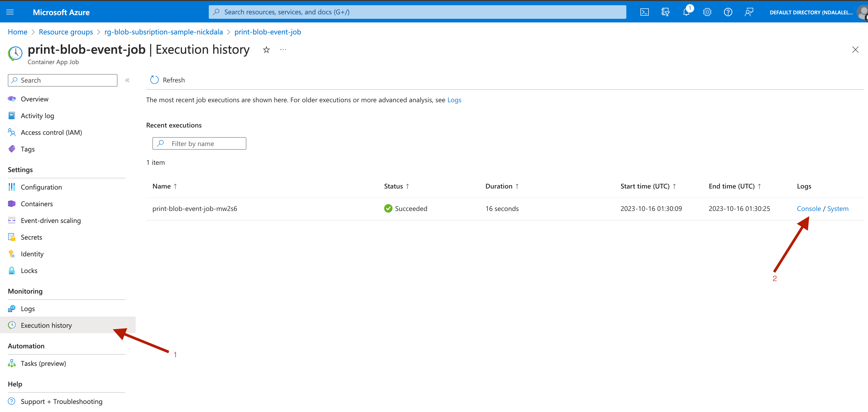Viewport: 868px width, 412px height.
Task: Focus the global search resources box
Action: 417,12
